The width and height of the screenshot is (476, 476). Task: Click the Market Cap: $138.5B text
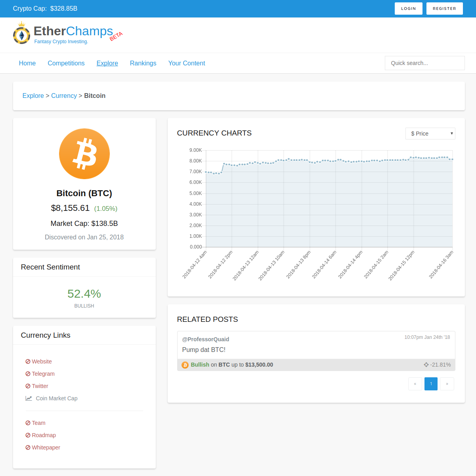(x=84, y=224)
